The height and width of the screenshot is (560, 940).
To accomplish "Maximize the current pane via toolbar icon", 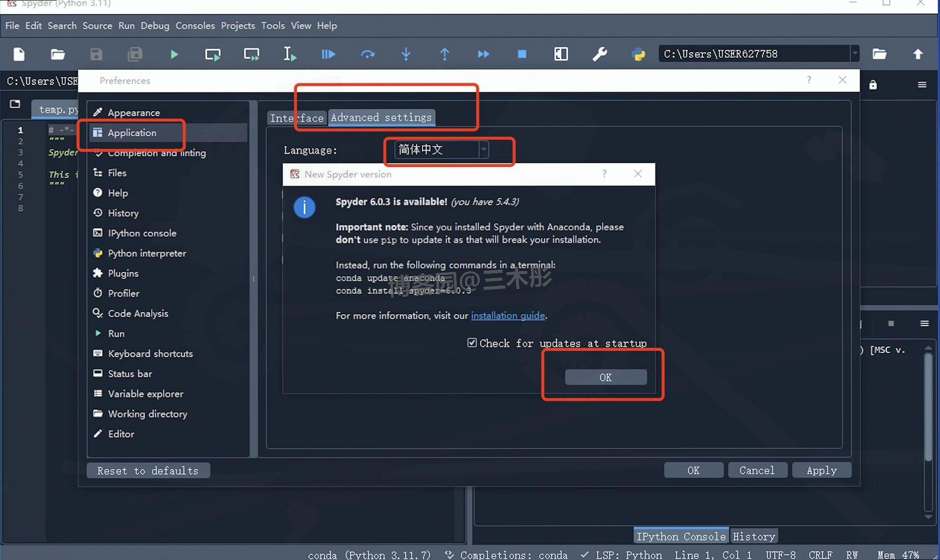I will coord(561,54).
